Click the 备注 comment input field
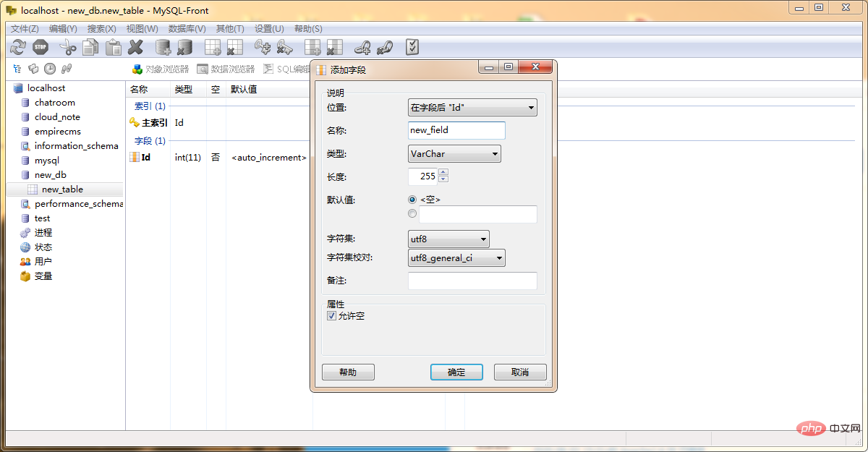The image size is (868, 452). point(472,281)
